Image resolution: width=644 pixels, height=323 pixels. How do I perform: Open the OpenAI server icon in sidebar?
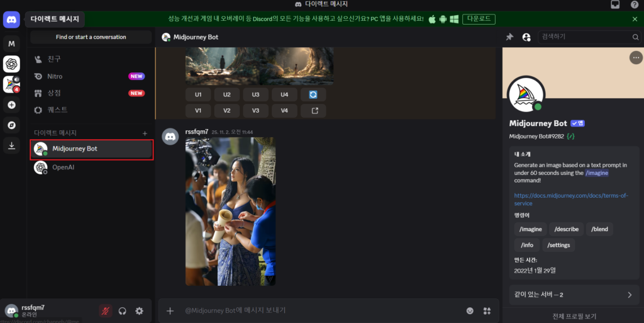(11, 64)
